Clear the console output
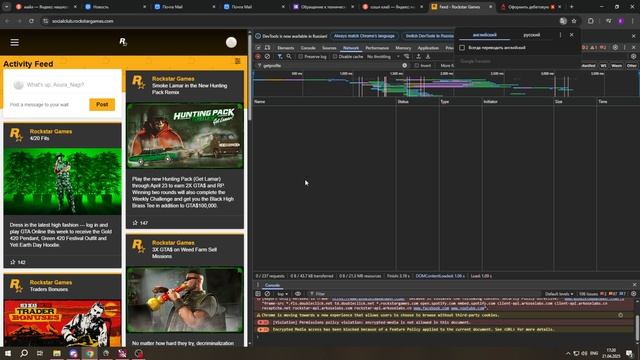The image size is (640, 360). click(x=267, y=293)
